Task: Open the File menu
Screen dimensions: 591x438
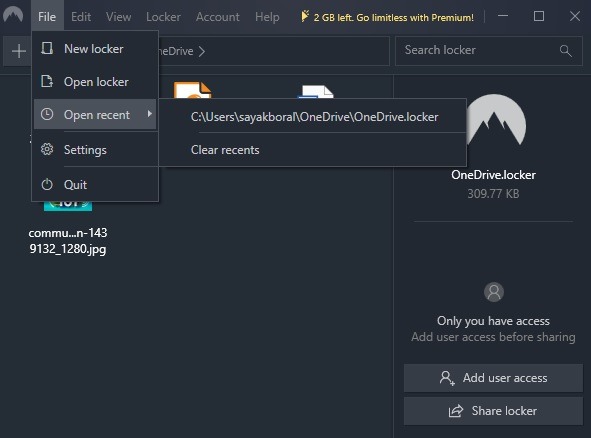Action: [47, 17]
